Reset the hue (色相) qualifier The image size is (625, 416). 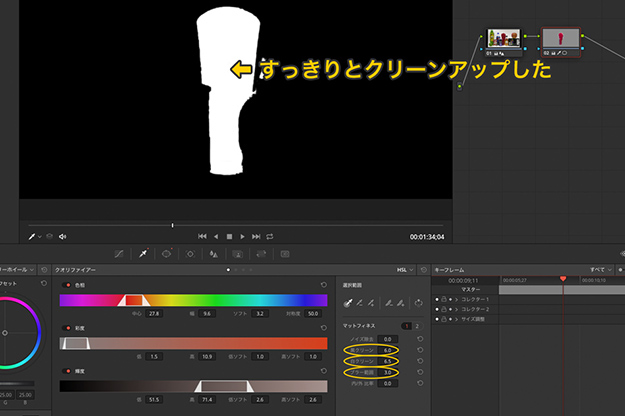[x=323, y=285]
